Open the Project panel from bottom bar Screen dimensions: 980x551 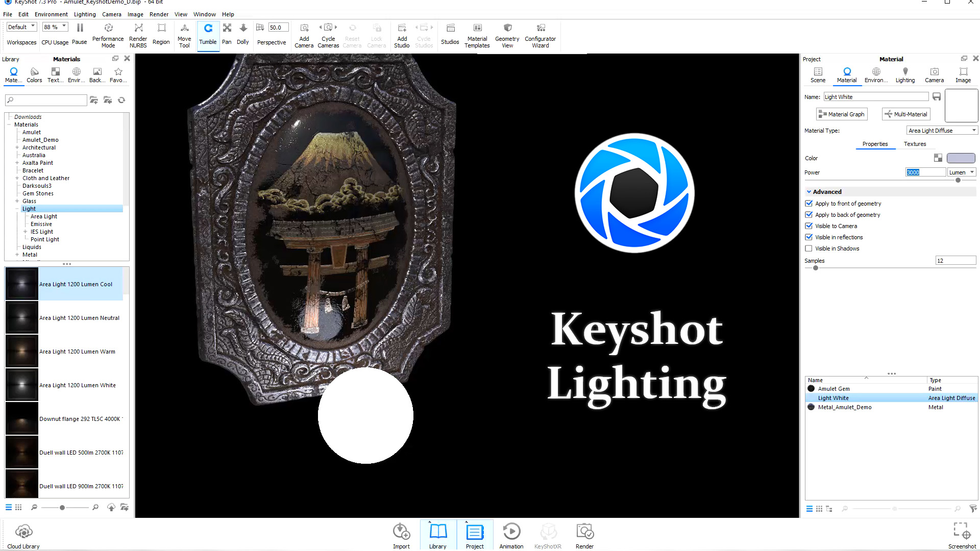coord(475,536)
